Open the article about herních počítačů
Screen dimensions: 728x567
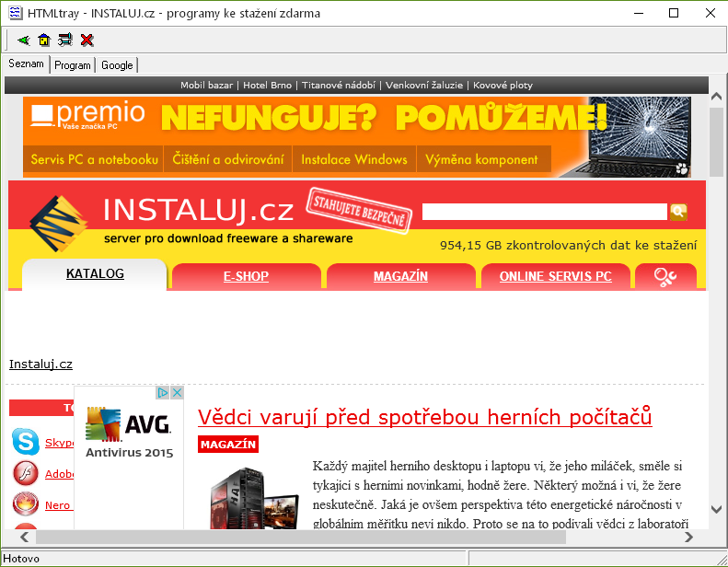tap(424, 417)
